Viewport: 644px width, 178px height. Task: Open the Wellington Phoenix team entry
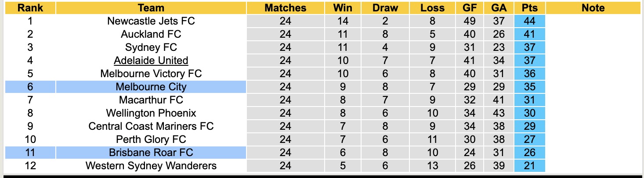tap(151, 113)
